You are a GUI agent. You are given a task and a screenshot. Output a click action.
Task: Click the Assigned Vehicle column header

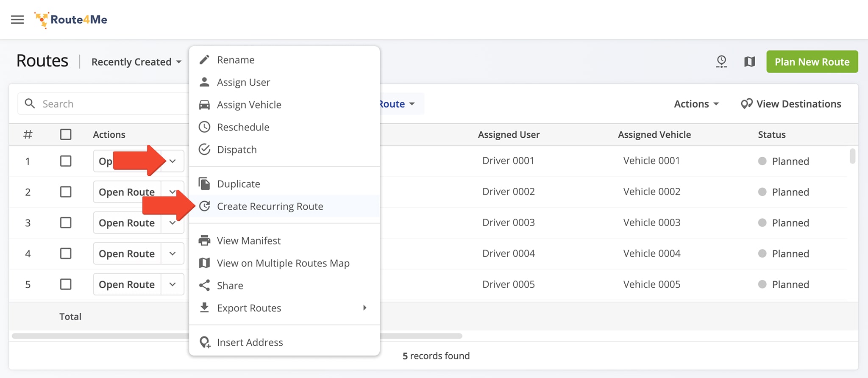click(654, 135)
